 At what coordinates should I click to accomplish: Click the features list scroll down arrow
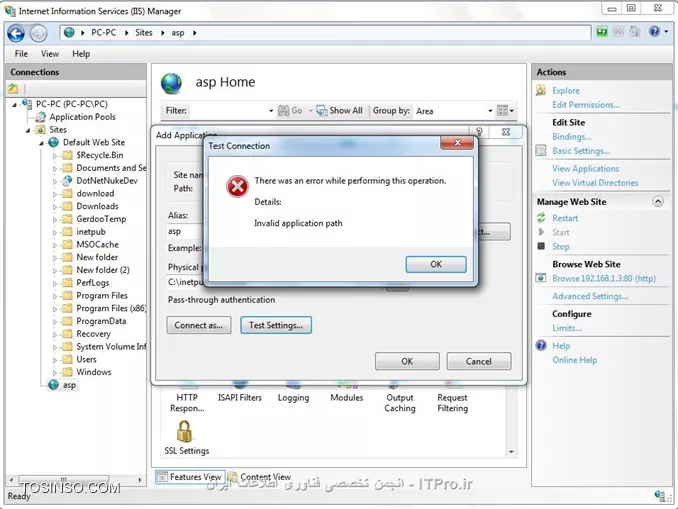click(x=511, y=452)
